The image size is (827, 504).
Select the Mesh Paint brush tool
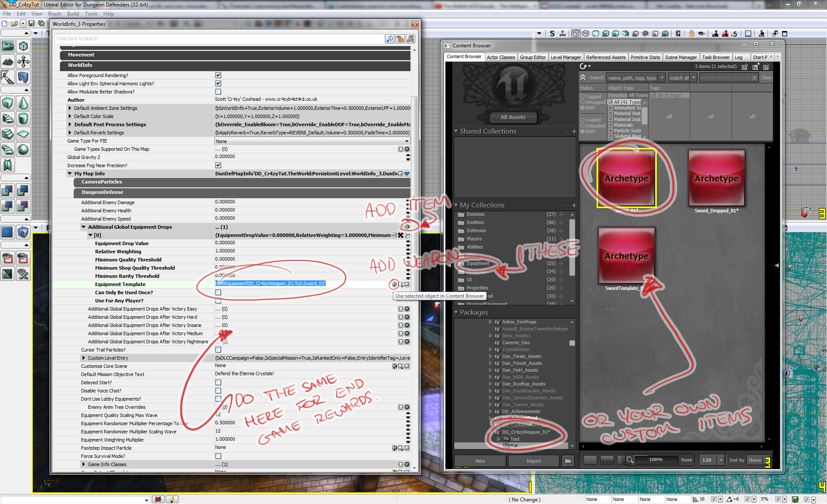tap(8, 77)
